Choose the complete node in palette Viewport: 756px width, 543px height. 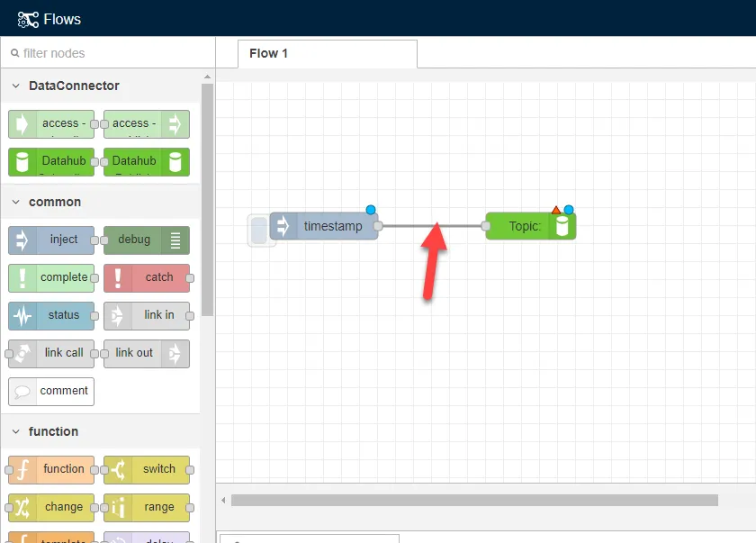click(x=51, y=277)
